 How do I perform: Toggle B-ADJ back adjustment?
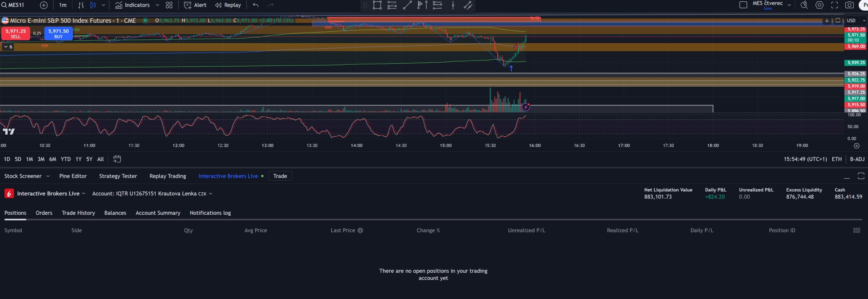point(857,159)
